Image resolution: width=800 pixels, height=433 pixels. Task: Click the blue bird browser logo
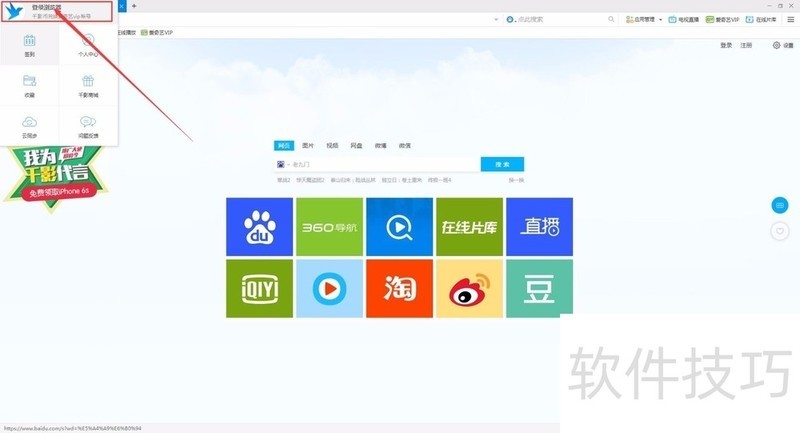(x=14, y=11)
